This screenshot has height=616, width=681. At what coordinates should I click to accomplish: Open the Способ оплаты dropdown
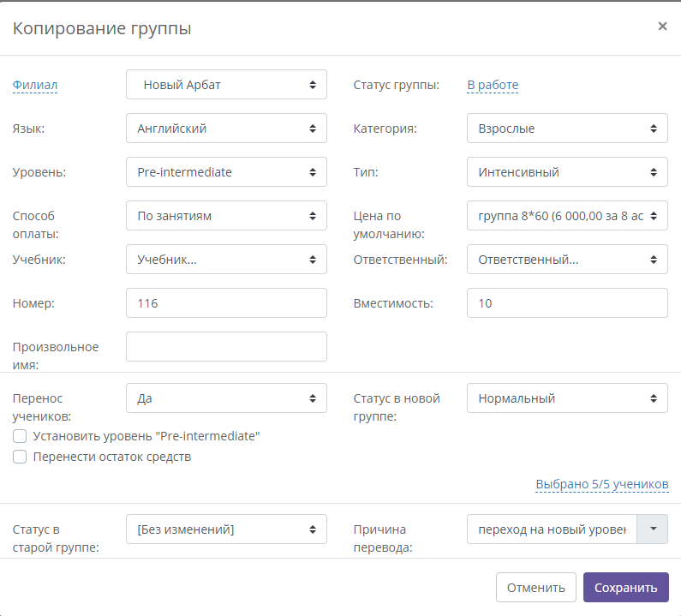pos(226,216)
